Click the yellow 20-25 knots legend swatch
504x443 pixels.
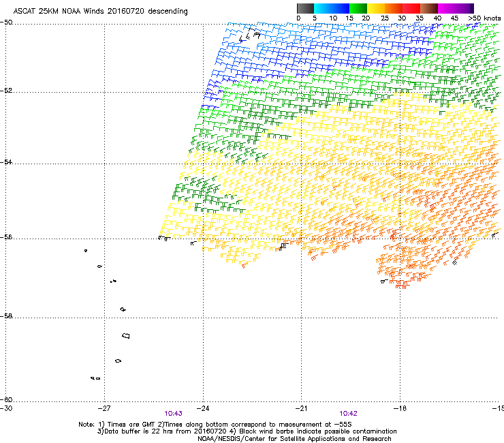(x=376, y=8)
